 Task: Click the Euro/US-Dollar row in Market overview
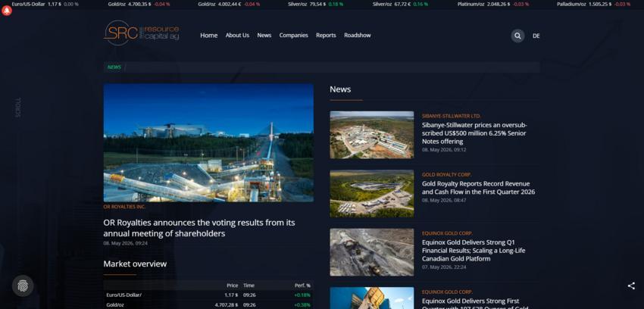point(208,295)
